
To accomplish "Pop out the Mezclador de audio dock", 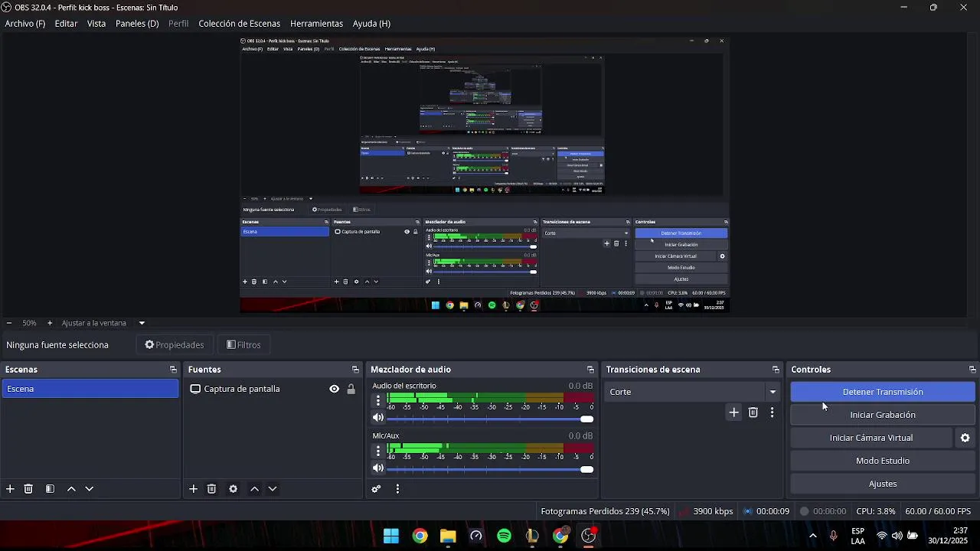I will (590, 370).
